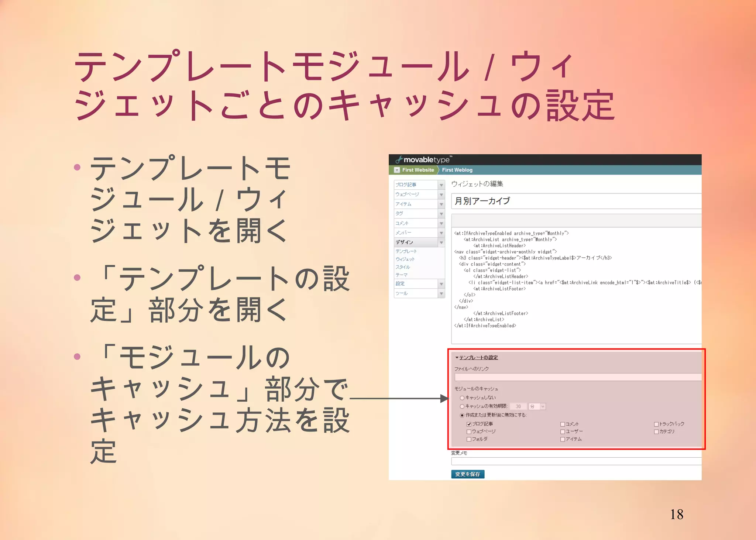Expand the ウェブページ menu arrow

click(x=441, y=195)
